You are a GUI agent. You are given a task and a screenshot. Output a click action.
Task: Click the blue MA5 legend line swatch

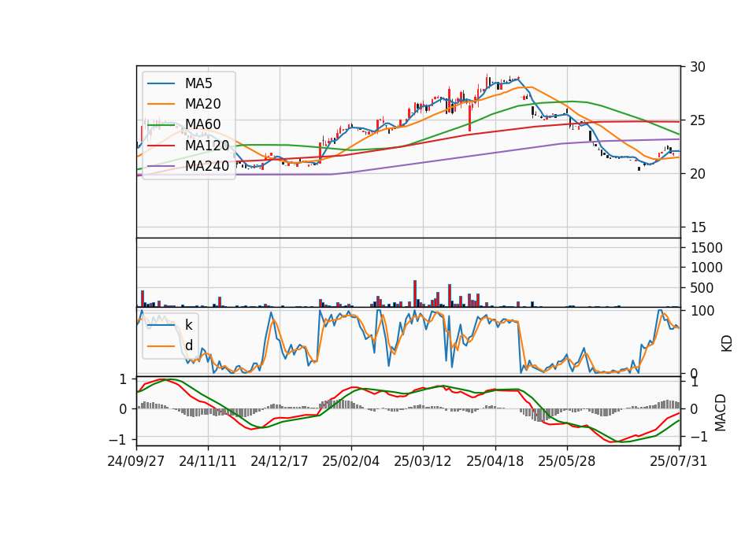coord(161,83)
